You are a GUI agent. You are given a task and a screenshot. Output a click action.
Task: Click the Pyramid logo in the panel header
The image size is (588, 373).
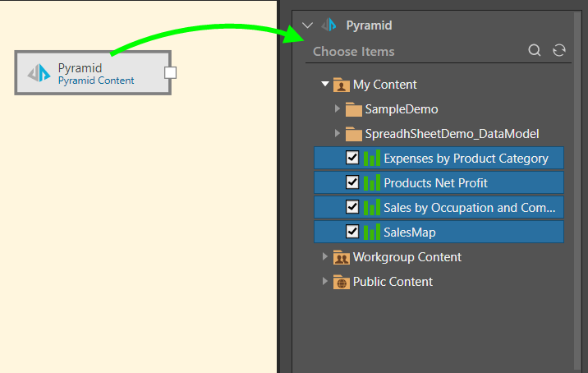coord(329,25)
